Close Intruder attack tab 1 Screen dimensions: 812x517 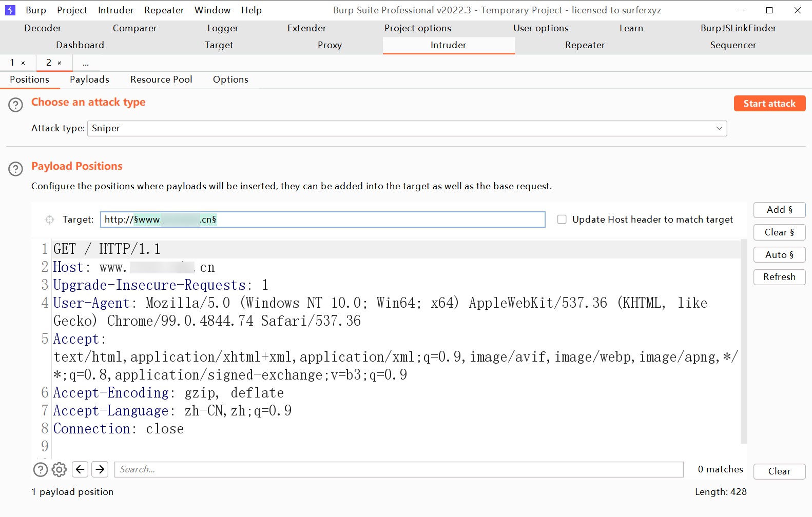tap(23, 63)
